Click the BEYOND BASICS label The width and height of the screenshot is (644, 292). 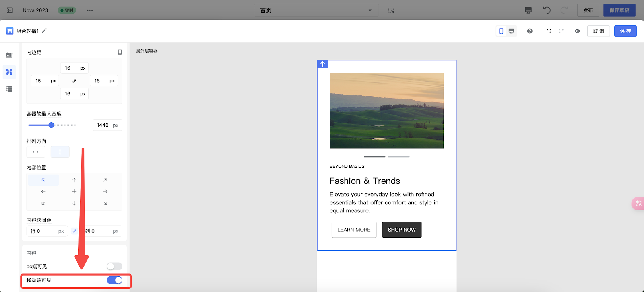[x=347, y=166]
